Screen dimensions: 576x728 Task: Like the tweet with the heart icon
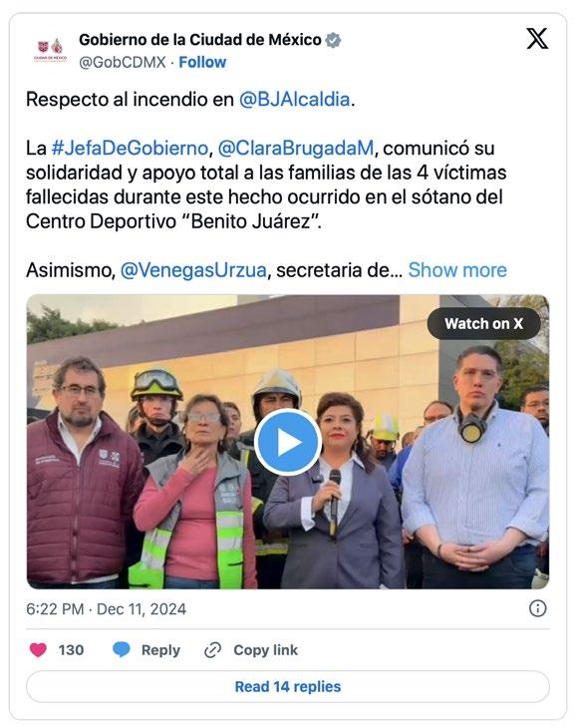click(38, 649)
